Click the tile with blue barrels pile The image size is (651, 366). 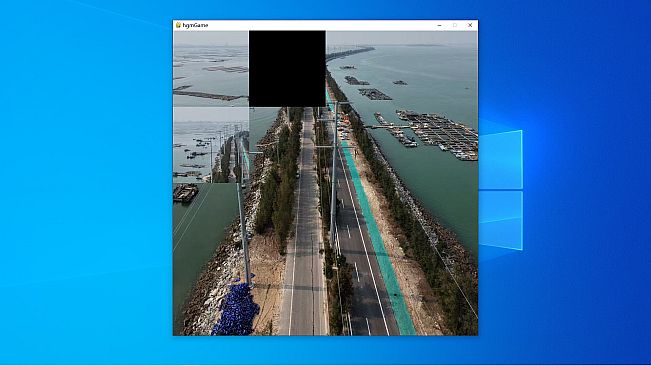click(x=211, y=297)
